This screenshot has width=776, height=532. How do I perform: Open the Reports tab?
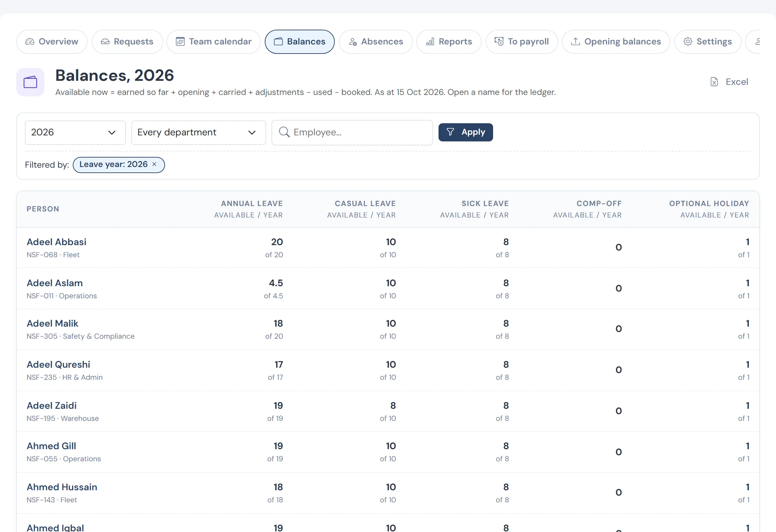point(449,42)
